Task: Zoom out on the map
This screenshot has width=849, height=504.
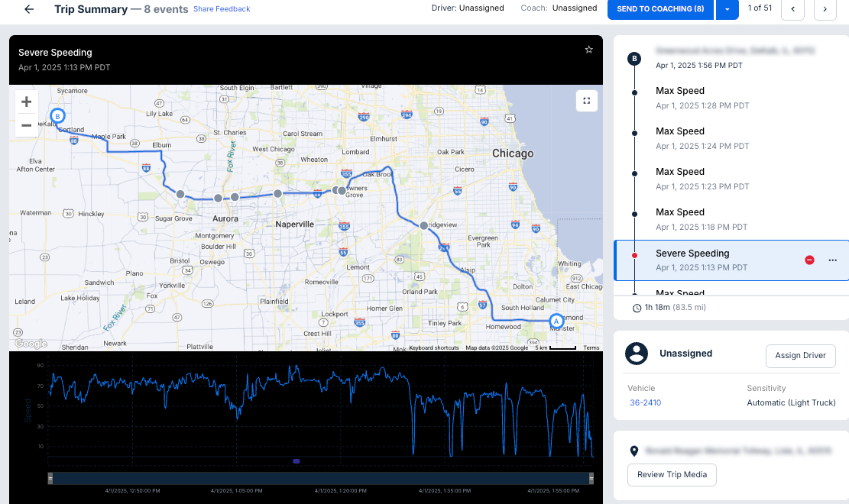Action: pos(27,124)
